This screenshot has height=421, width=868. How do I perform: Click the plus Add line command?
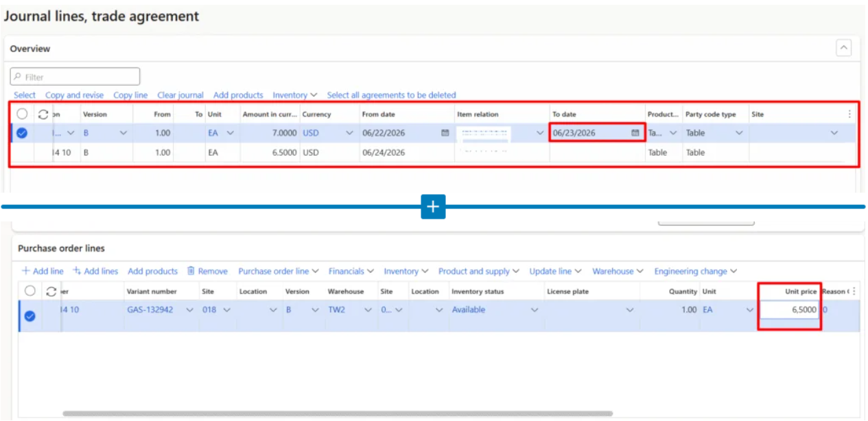click(43, 272)
